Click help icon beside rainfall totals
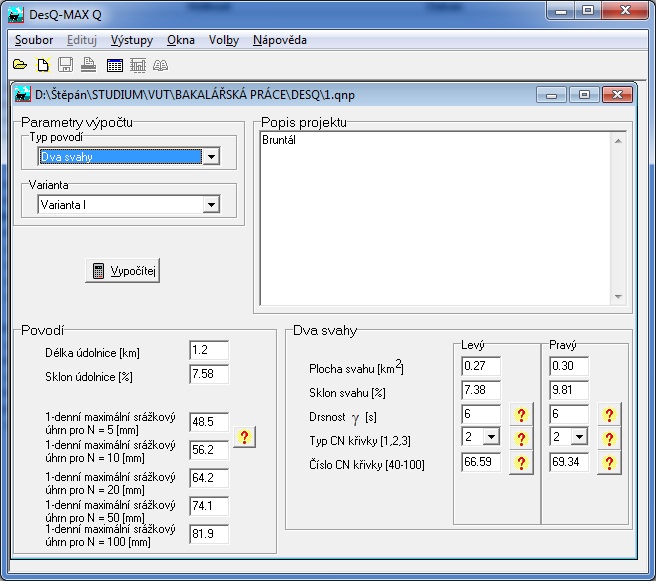This screenshot has height=581, width=656. click(244, 437)
